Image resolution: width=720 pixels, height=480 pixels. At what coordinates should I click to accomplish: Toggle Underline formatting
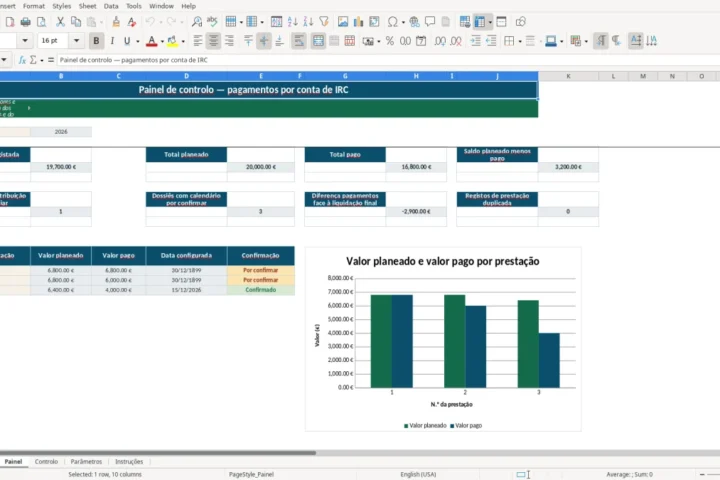pos(127,41)
